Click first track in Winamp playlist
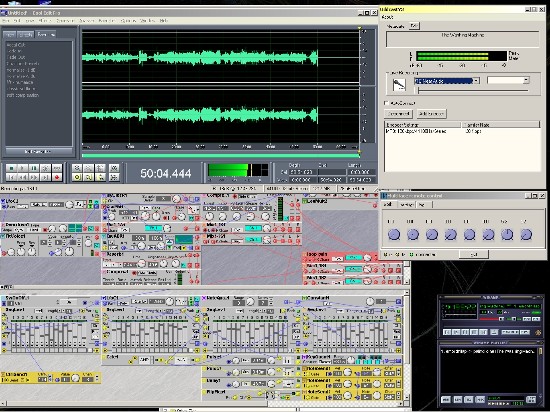This screenshot has height=412, width=550. pyautogui.click(x=487, y=351)
